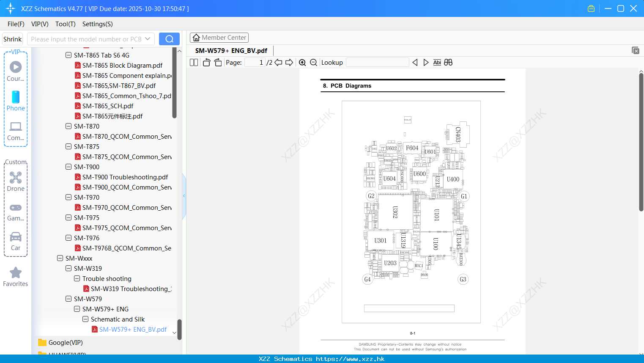Find next lookup result triangle
The image size is (644, 363).
pos(426,62)
